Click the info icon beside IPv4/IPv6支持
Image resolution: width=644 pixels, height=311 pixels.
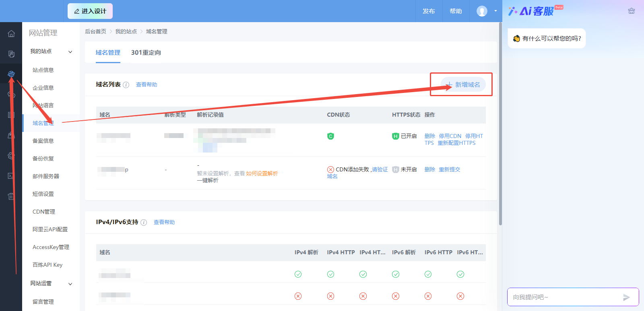(144, 222)
